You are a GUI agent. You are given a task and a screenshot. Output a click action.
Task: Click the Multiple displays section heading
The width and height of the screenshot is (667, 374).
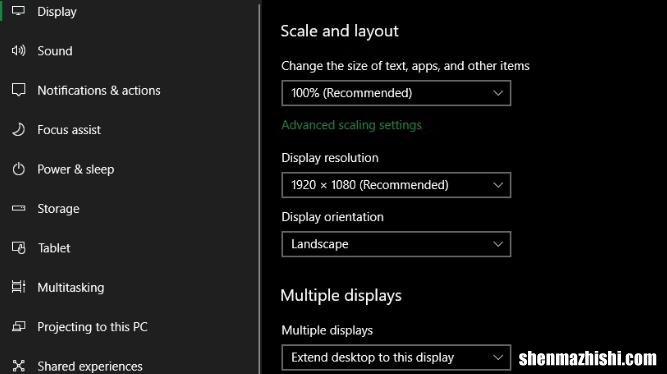pyautogui.click(x=341, y=295)
